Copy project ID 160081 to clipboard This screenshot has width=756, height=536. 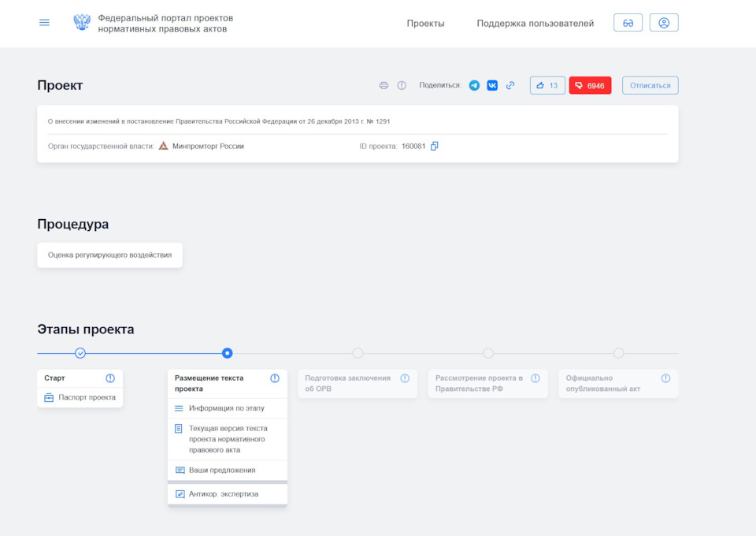[x=435, y=146]
